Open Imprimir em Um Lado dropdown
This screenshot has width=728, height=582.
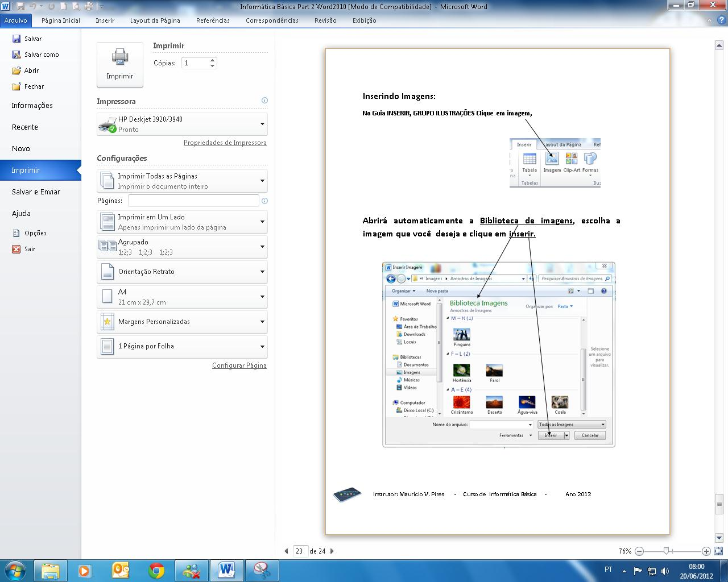click(x=183, y=222)
